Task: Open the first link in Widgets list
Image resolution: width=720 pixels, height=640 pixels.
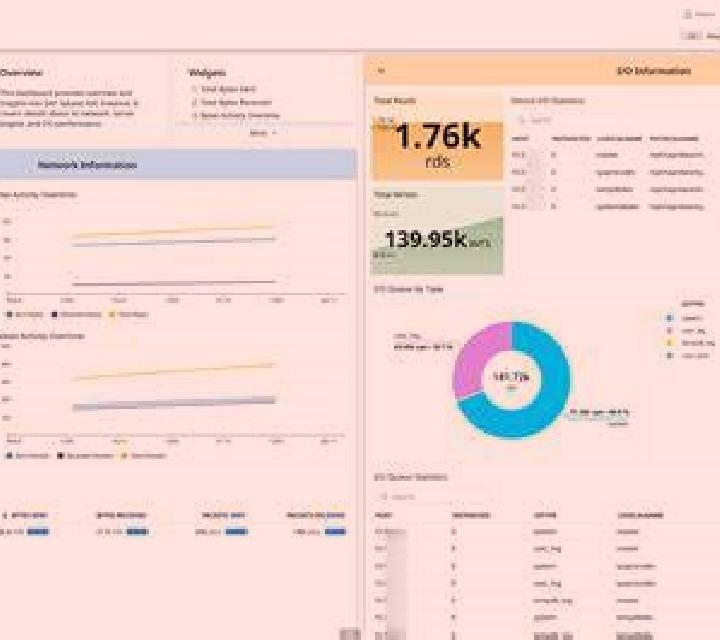Action: (228, 89)
